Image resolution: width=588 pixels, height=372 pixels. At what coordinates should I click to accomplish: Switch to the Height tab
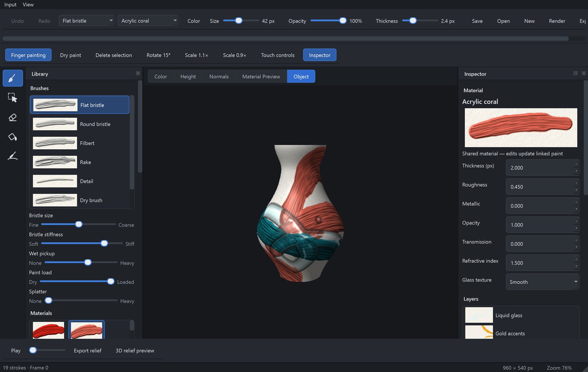coord(188,76)
